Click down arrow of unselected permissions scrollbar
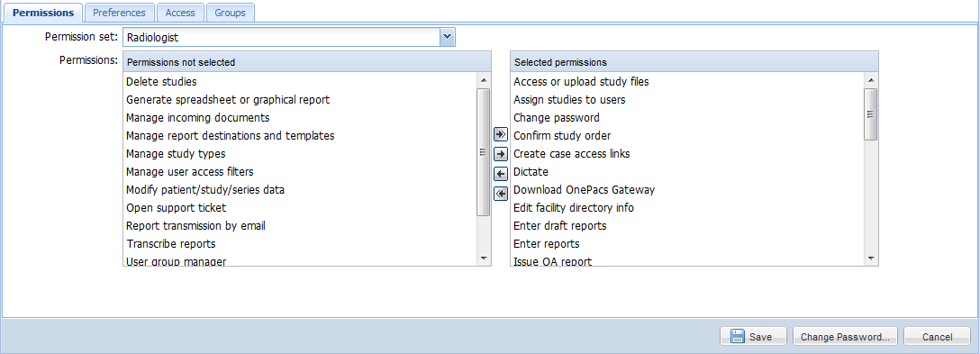This screenshot has height=354, width=980. (x=484, y=258)
